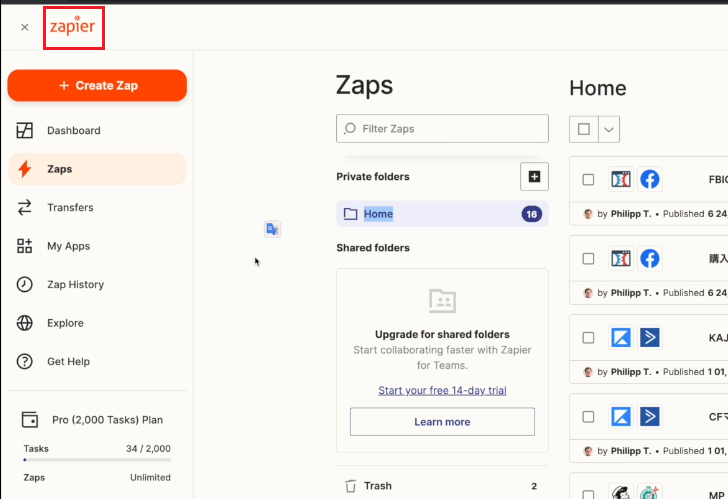Click Philipp T. avatar under FBIC Zap

pyautogui.click(x=588, y=214)
